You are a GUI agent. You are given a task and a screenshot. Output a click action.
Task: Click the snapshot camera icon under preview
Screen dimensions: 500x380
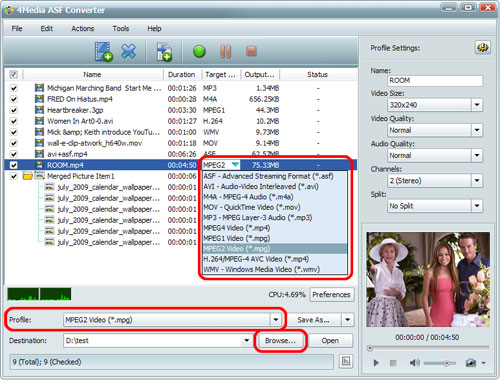click(471, 363)
